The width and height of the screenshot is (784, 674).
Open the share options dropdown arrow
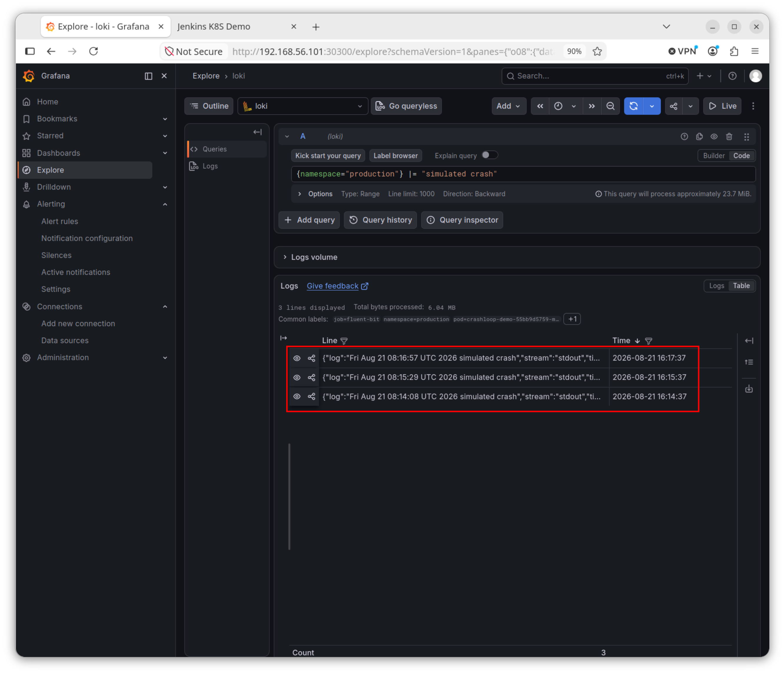690,106
